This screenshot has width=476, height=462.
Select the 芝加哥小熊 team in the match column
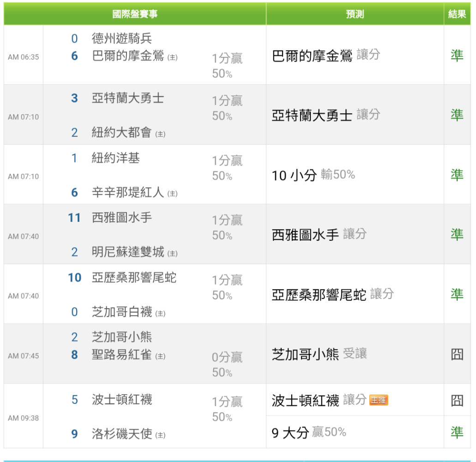[122, 337]
